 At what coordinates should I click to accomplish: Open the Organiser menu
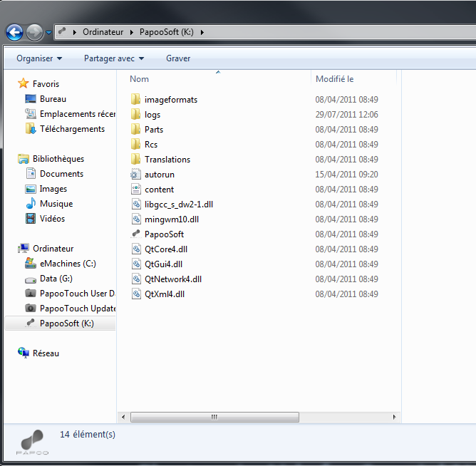tap(39, 58)
